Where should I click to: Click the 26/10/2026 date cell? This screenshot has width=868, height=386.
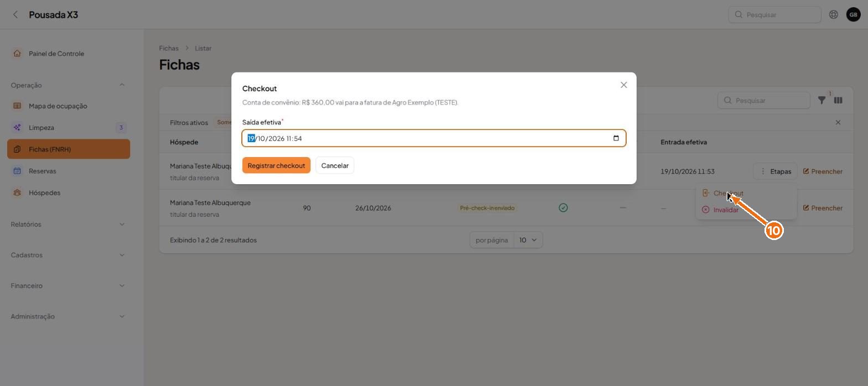[x=373, y=208]
